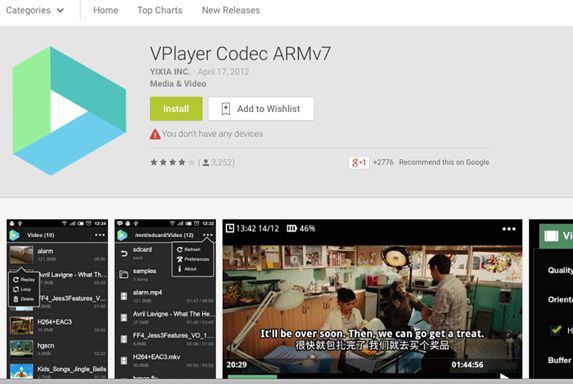573x384 pixels.
Task: Click the three-dot menu in Video (10) screenshot
Action: [x=100, y=235]
